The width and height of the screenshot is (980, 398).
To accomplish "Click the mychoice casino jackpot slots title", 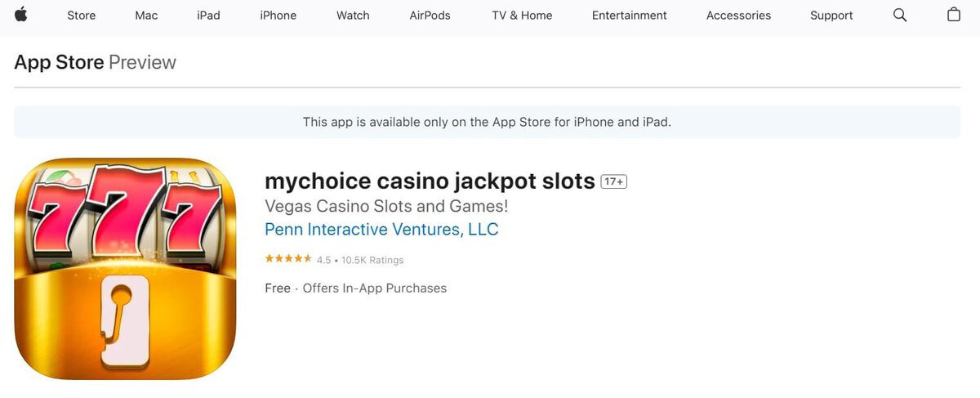I will click(x=430, y=181).
